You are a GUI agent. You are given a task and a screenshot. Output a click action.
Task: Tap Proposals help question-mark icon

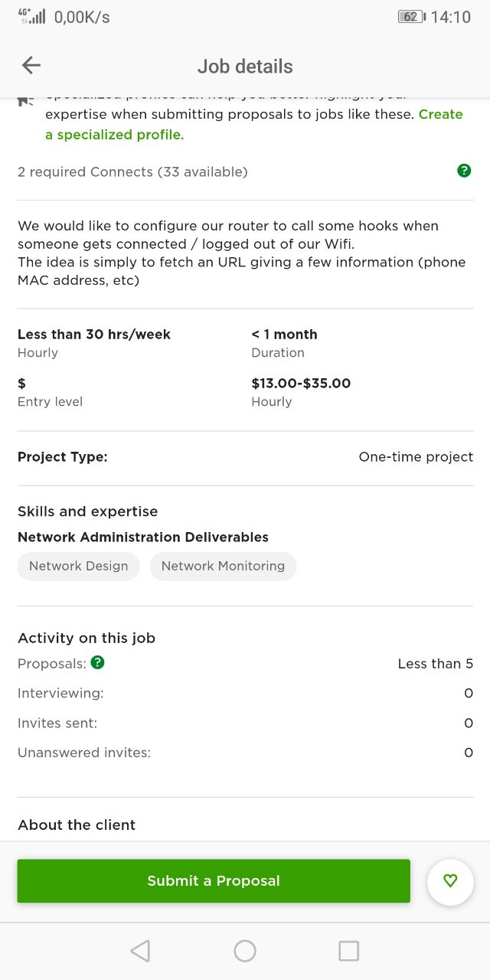coord(97,662)
